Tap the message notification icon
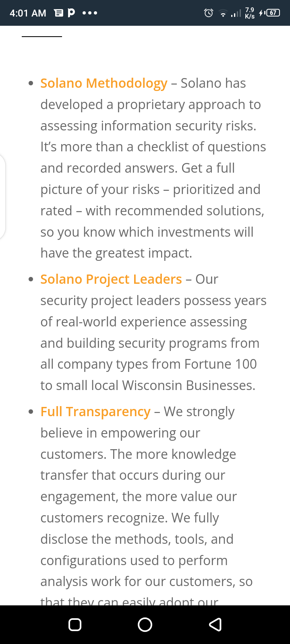 (59, 13)
